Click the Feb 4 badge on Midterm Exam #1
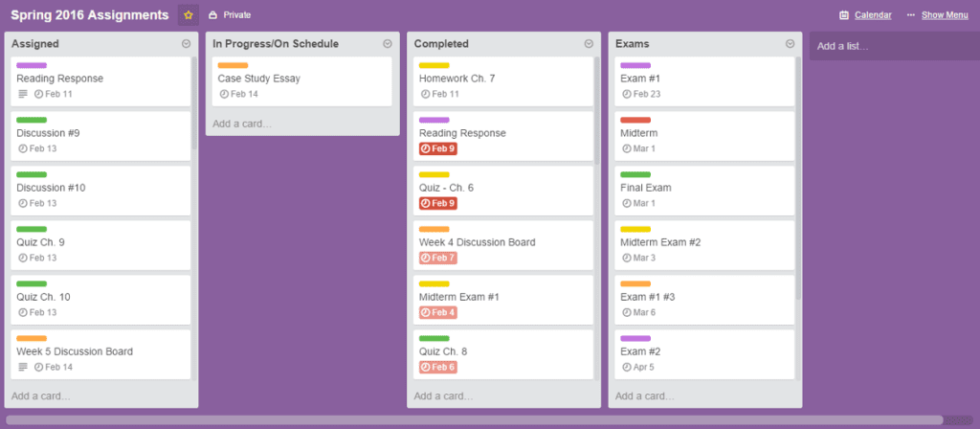The width and height of the screenshot is (980, 429). (437, 313)
